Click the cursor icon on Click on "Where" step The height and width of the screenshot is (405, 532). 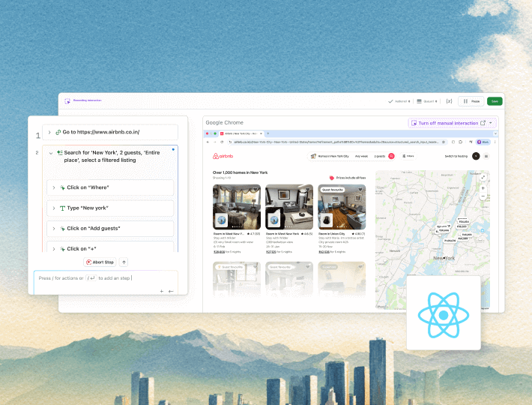pos(62,187)
